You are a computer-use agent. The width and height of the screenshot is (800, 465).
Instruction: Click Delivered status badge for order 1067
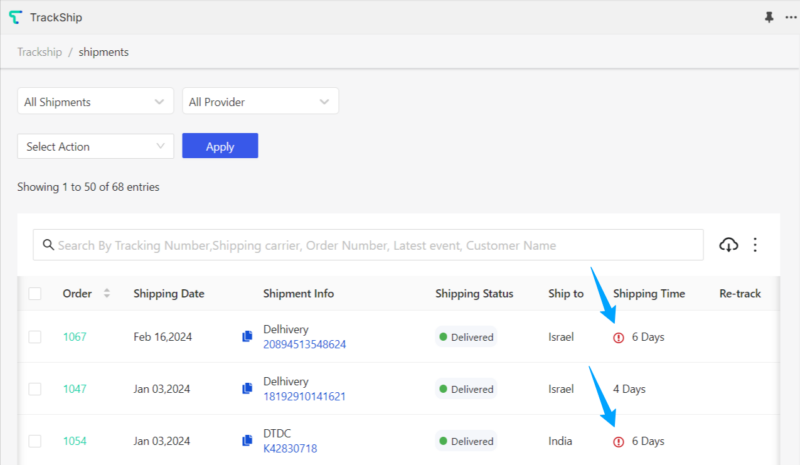tap(466, 337)
